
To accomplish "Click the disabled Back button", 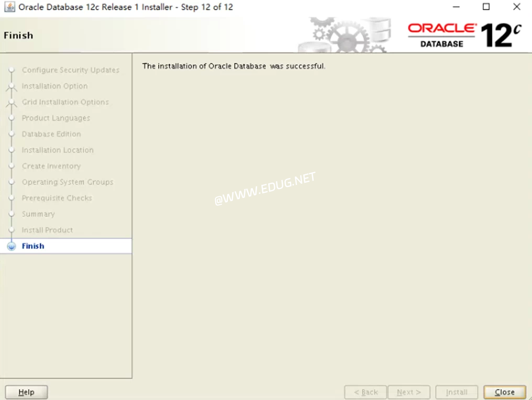I will point(365,392).
